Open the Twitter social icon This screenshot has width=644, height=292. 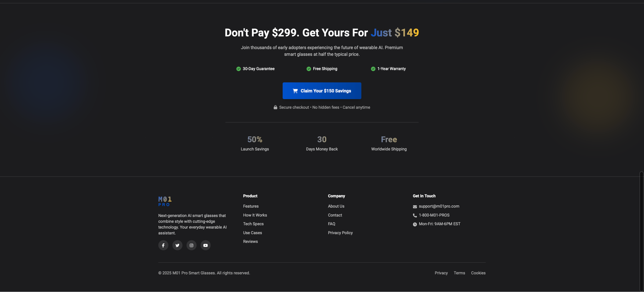177,245
